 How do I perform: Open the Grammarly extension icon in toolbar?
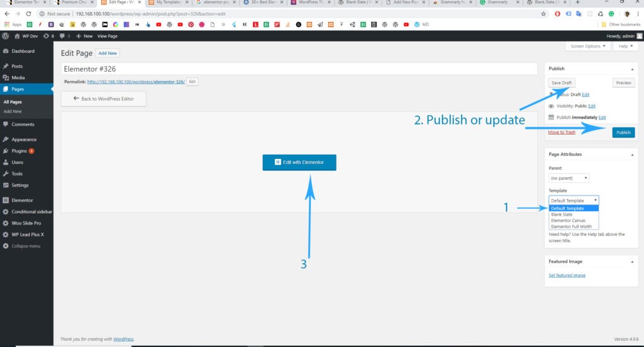click(611, 14)
